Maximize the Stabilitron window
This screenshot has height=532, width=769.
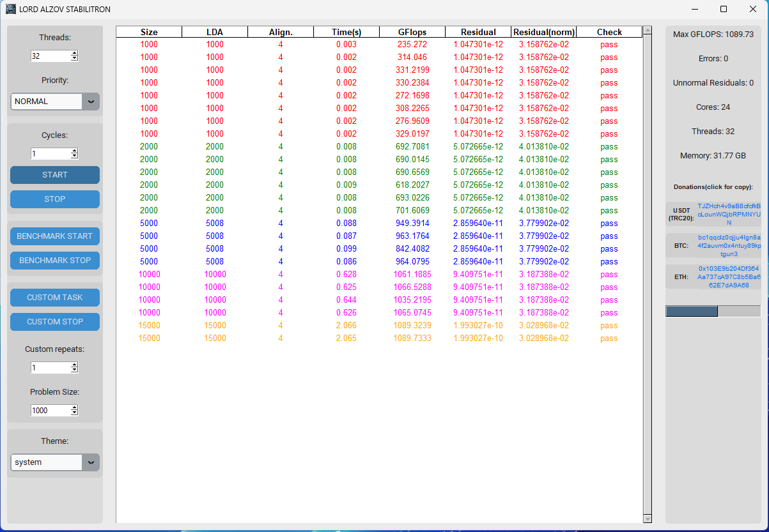pos(724,9)
